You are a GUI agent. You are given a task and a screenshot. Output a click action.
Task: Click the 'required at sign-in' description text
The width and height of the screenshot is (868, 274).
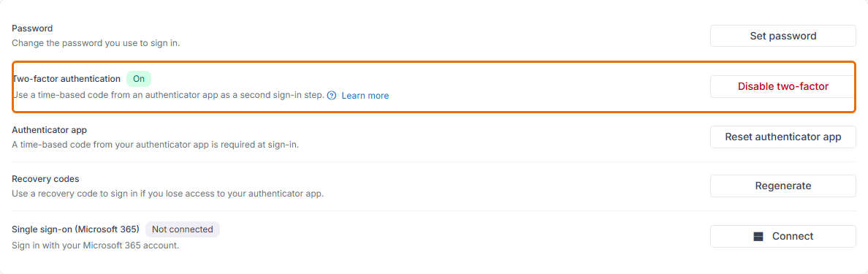pyautogui.click(x=156, y=145)
